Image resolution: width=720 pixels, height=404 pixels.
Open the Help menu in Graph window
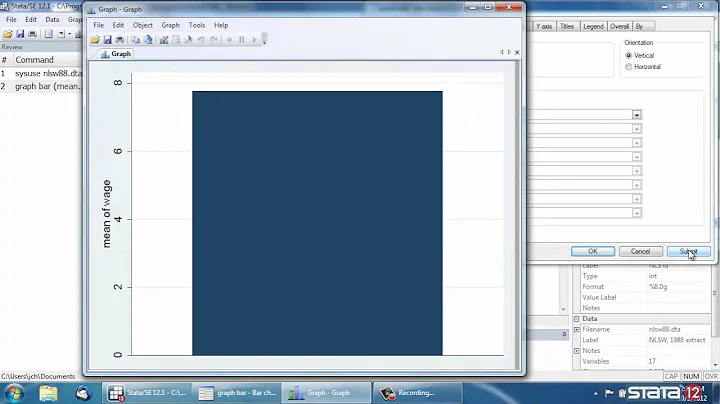click(221, 25)
